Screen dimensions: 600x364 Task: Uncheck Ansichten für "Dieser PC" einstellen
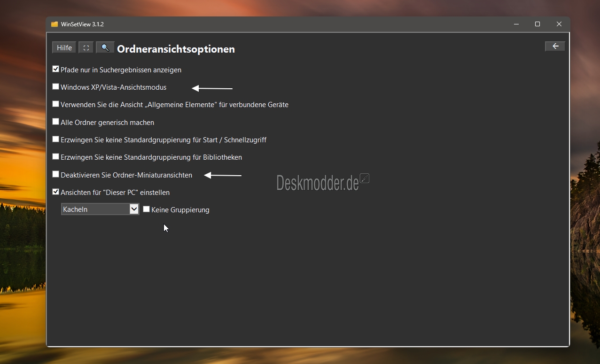(56, 192)
